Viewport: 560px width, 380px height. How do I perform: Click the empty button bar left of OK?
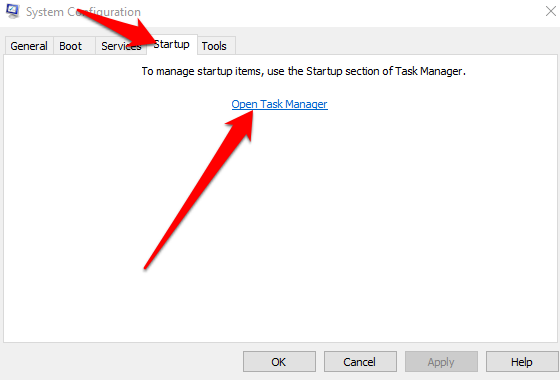(x=121, y=362)
